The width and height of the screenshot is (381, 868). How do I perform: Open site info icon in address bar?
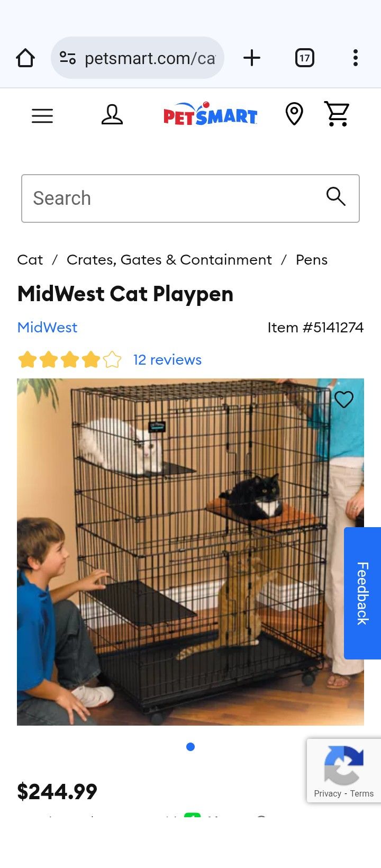click(x=68, y=58)
